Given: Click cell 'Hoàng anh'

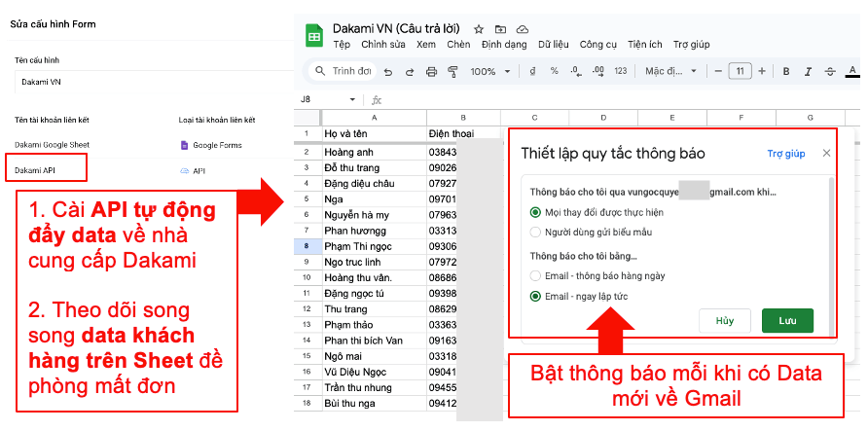Looking at the screenshot, I should coord(375,152).
